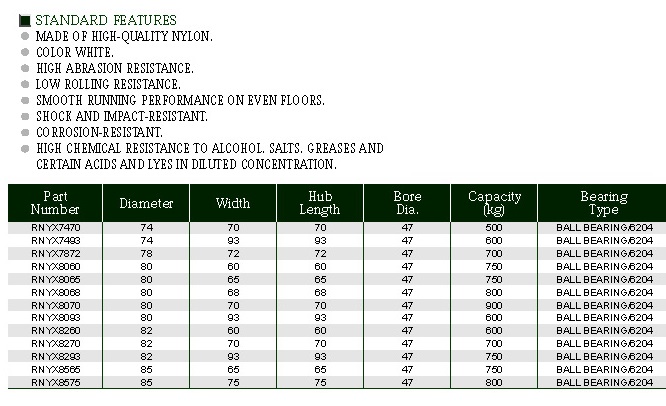This screenshot has height=406, width=666.
Task: Click the RNYX8070 part number cell
Action: tap(54, 305)
